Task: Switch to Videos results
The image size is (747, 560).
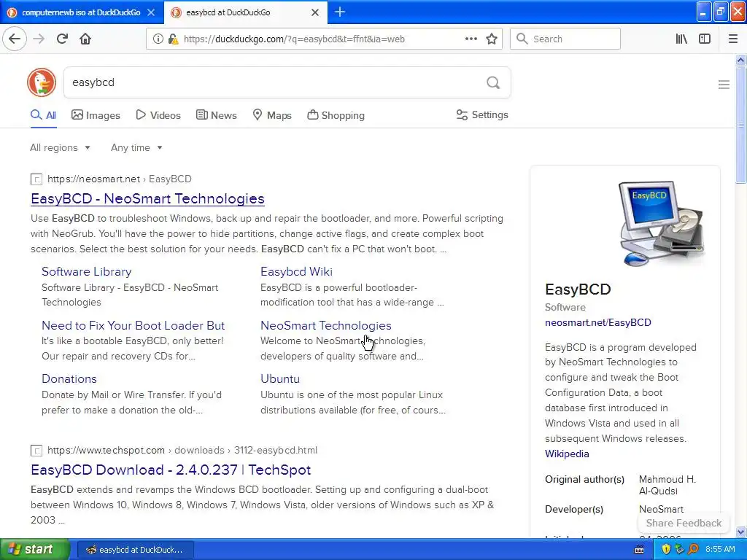Action: (158, 115)
